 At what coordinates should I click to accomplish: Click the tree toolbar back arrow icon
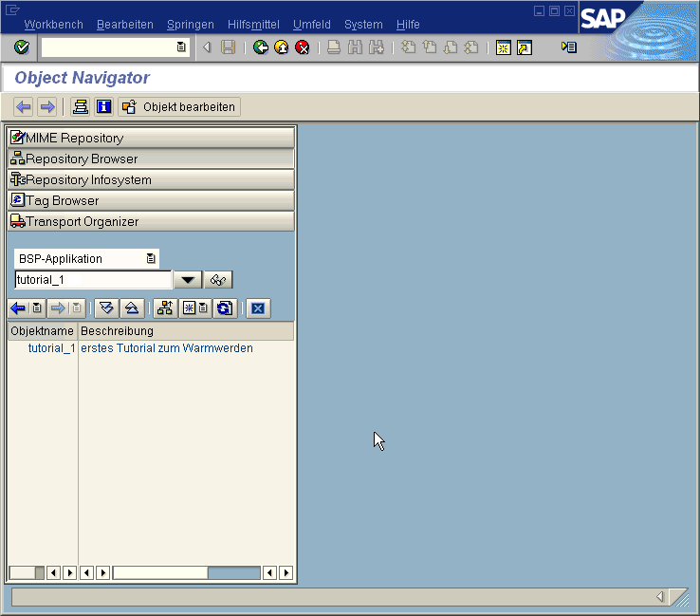pyautogui.click(x=18, y=308)
